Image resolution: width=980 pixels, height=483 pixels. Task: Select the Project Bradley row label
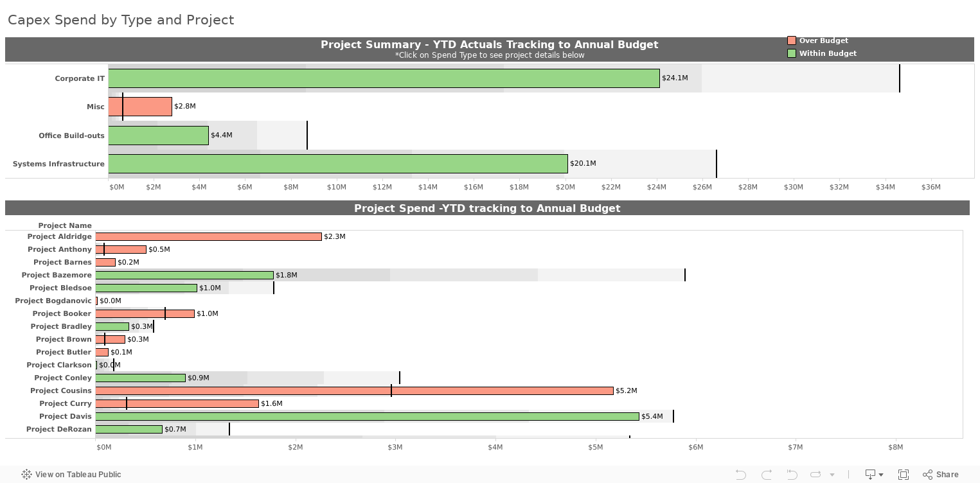click(61, 326)
